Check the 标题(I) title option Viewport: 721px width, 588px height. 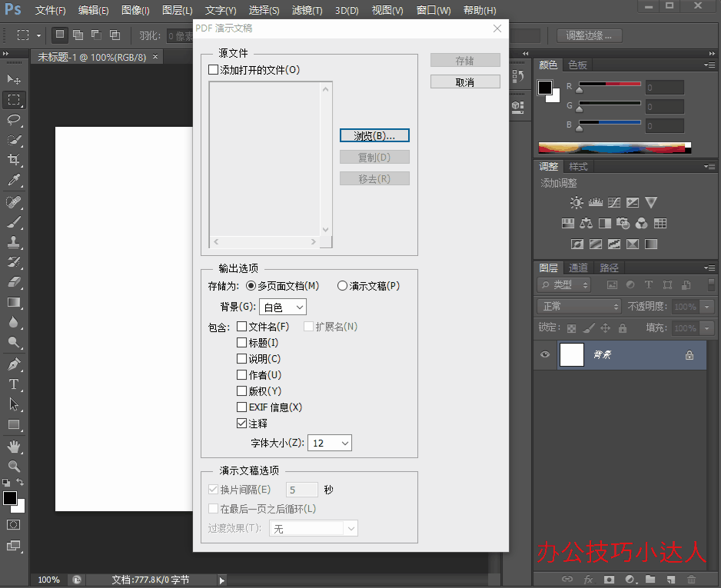[241, 343]
